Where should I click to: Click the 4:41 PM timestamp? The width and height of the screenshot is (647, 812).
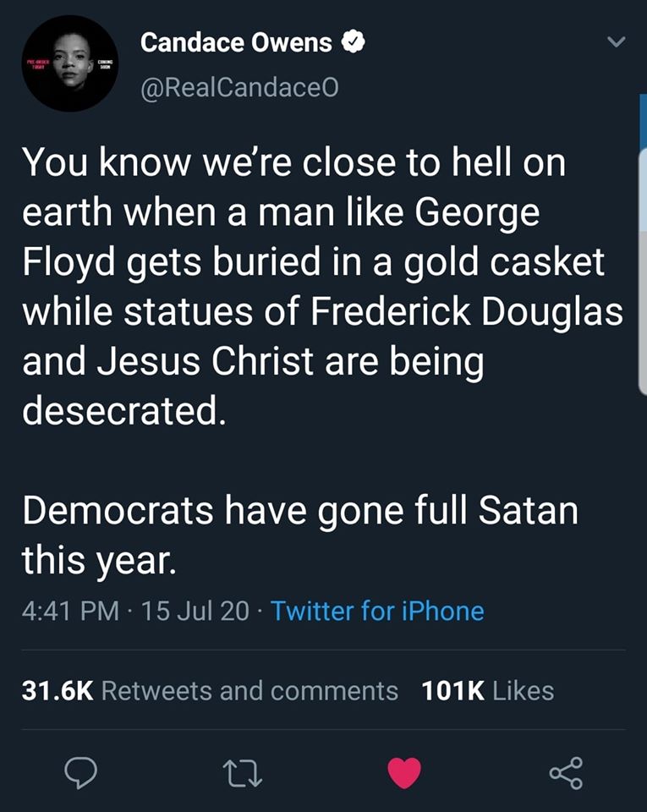[x=70, y=611]
